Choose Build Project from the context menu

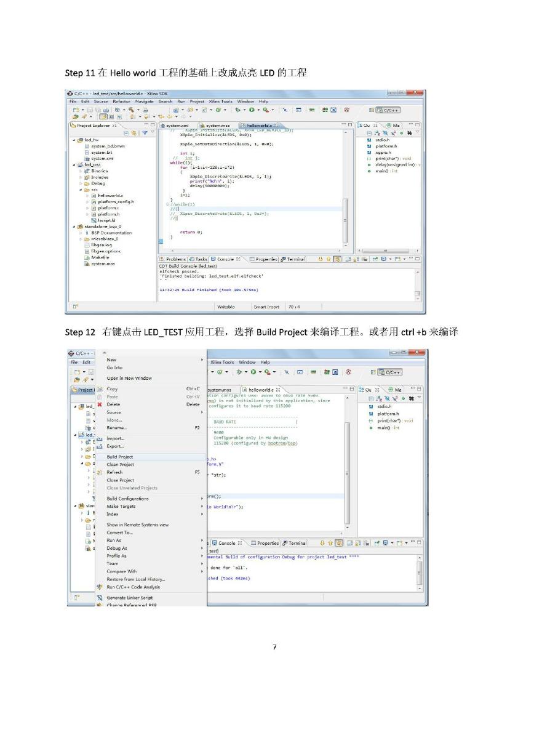pos(149,457)
